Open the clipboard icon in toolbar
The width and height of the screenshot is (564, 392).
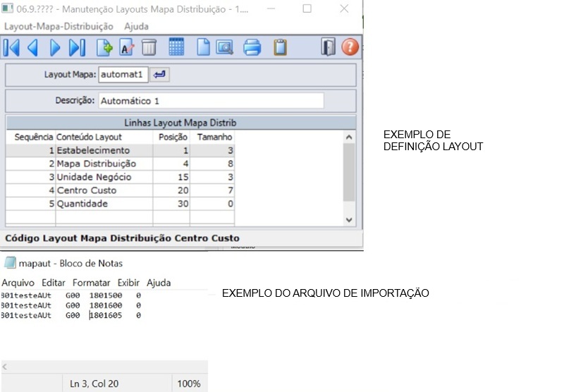click(280, 47)
